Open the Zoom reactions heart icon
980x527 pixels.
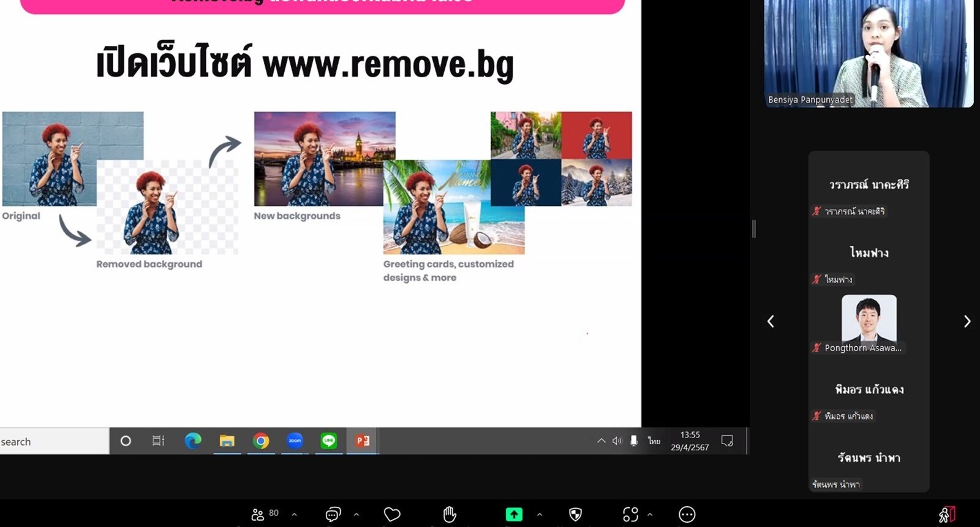392,514
